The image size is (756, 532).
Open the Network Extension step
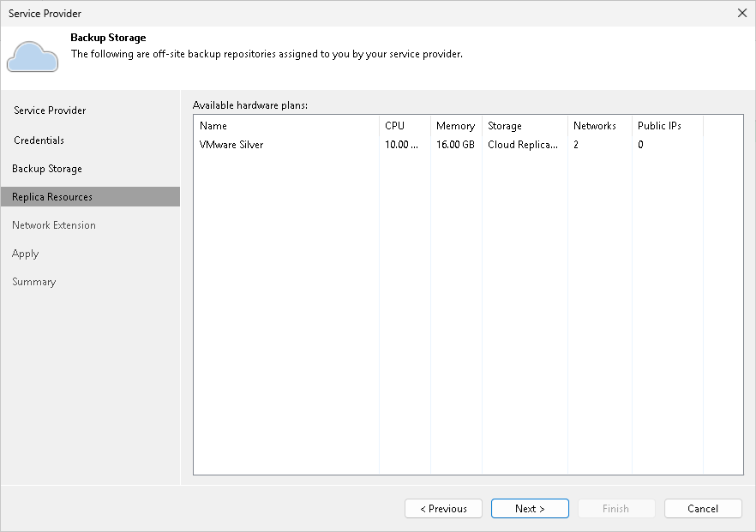pyautogui.click(x=54, y=224)
